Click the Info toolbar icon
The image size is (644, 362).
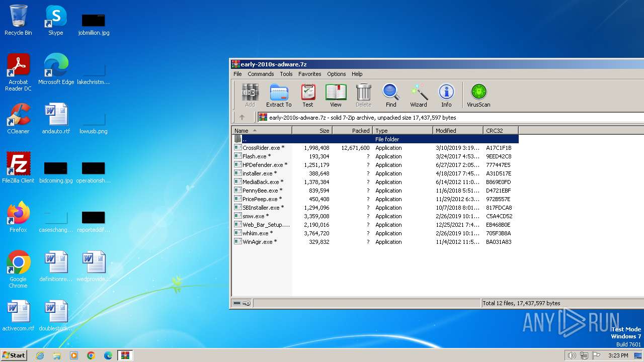coord(446,96)
